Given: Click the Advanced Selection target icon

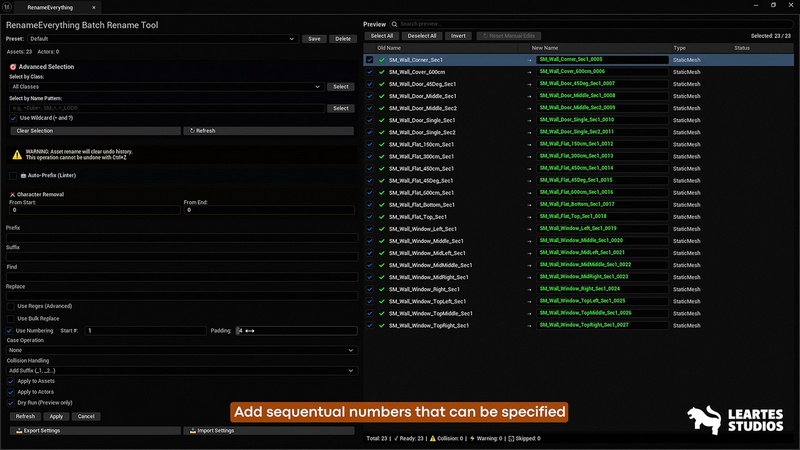Looking at the screenshot, I should 13,66.
